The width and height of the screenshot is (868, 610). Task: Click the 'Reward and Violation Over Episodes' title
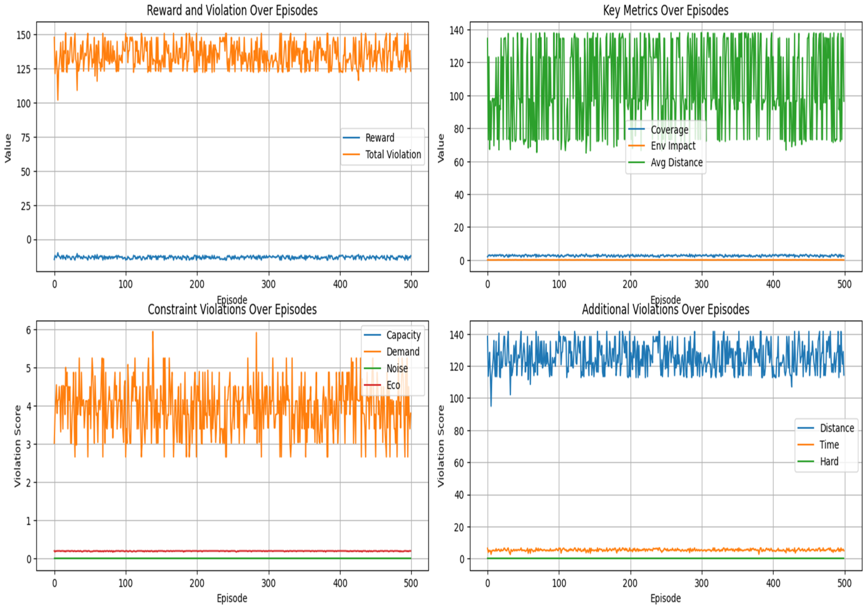(x=232, y=10)
